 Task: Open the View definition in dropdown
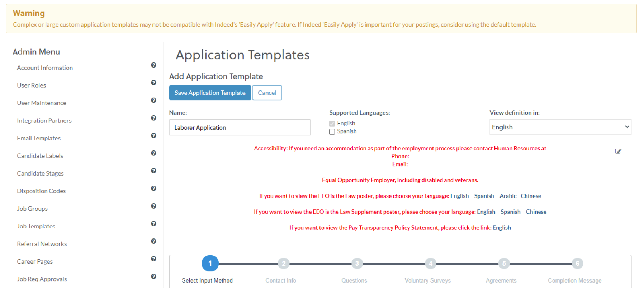(x=560, y=127)
